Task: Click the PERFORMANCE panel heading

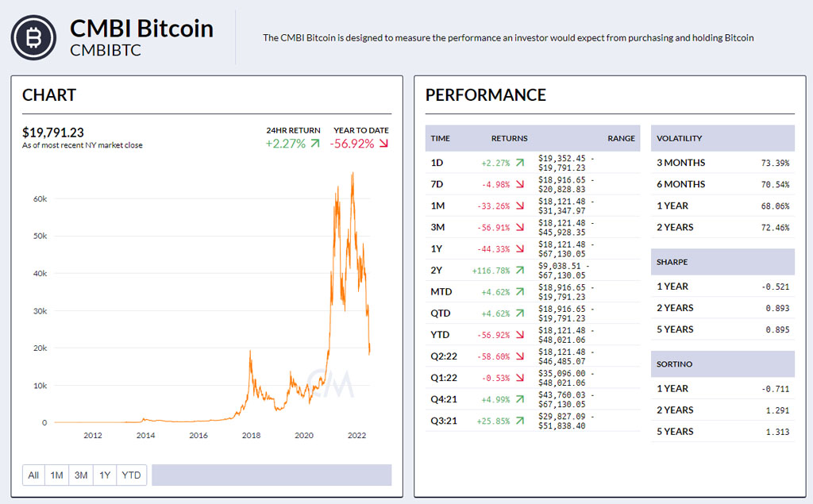Action: [485, 95]
